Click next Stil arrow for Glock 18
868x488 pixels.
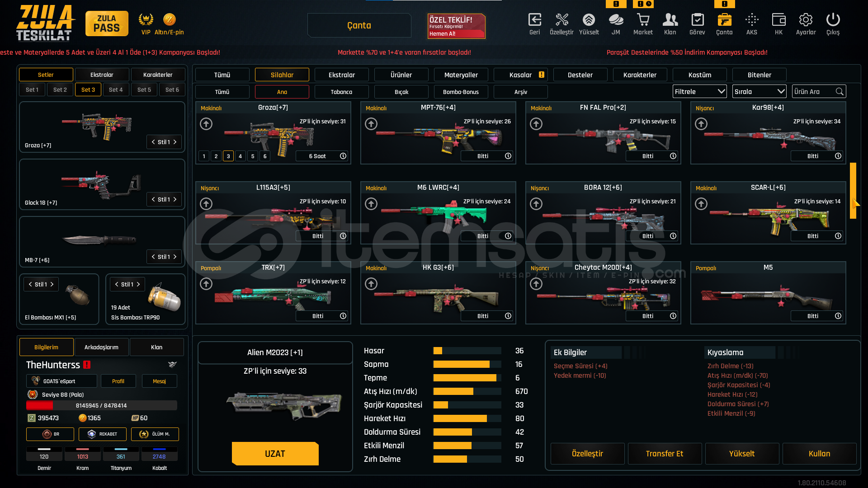tap(175, 199)
